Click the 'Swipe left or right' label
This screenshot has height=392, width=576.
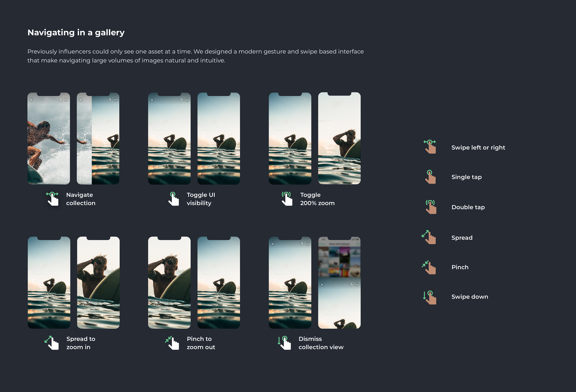pos(478,147)
